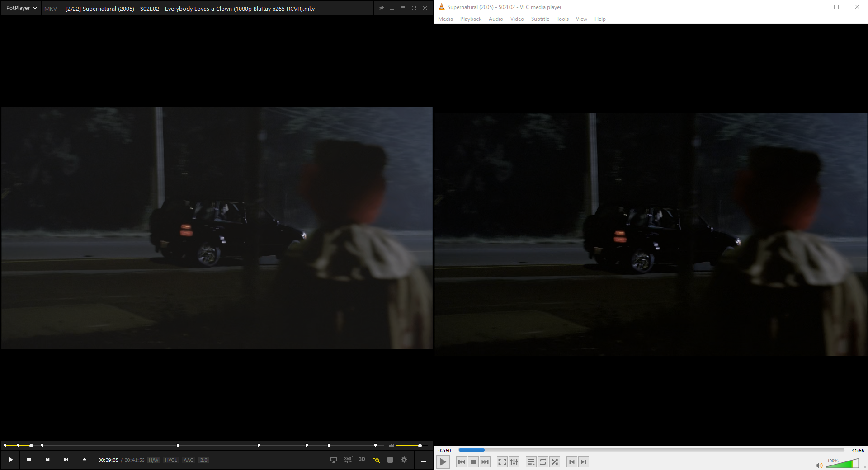Skip to next media in VLC
868x470 pixels.
[485, 462]
